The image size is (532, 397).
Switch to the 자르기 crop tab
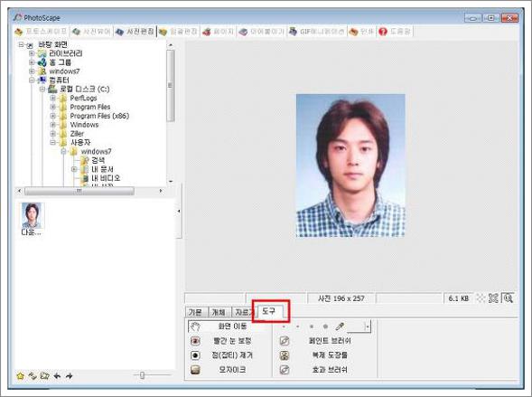coord(244,312)
